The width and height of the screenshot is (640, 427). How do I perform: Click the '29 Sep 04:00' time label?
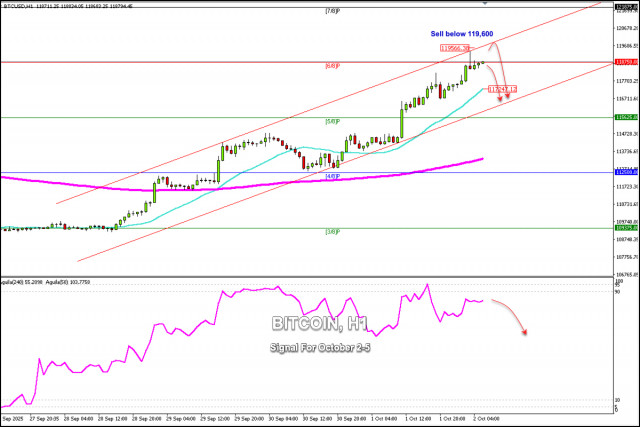(x=181, y=419)
